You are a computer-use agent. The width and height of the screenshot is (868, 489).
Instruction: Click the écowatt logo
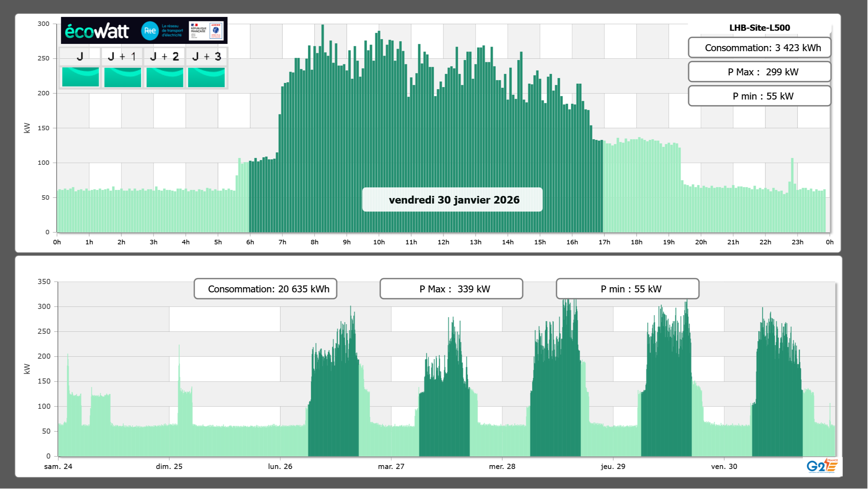[97, 31]
